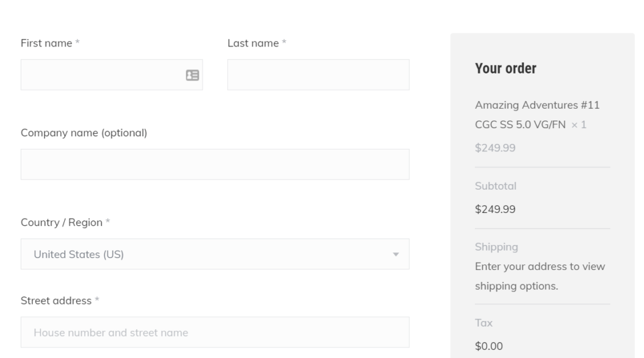Click the Company name (optional) label

(84, 133)
